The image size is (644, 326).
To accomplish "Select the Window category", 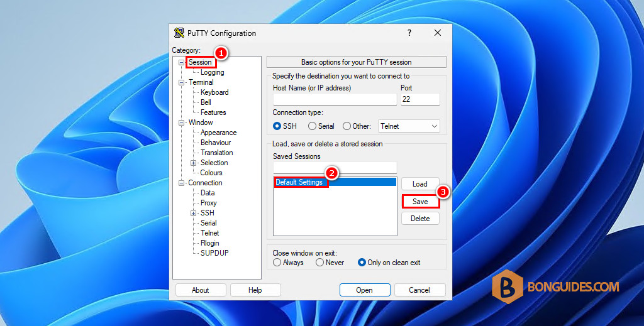I will (x=201, y=122).
